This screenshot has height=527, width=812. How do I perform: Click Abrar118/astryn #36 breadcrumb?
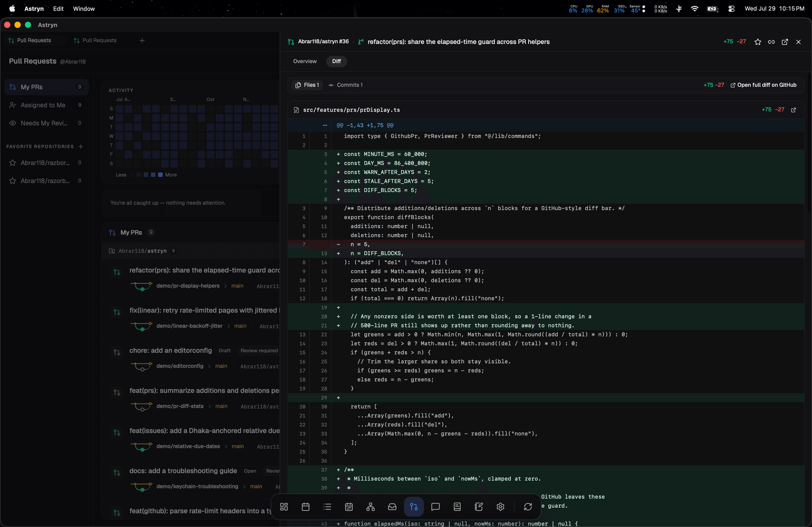click(323, 41)
